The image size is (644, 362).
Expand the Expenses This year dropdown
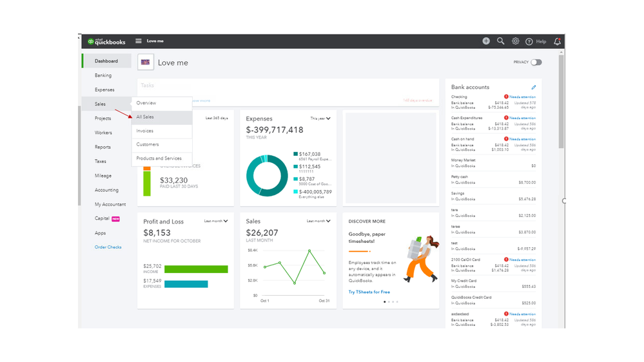320,119
